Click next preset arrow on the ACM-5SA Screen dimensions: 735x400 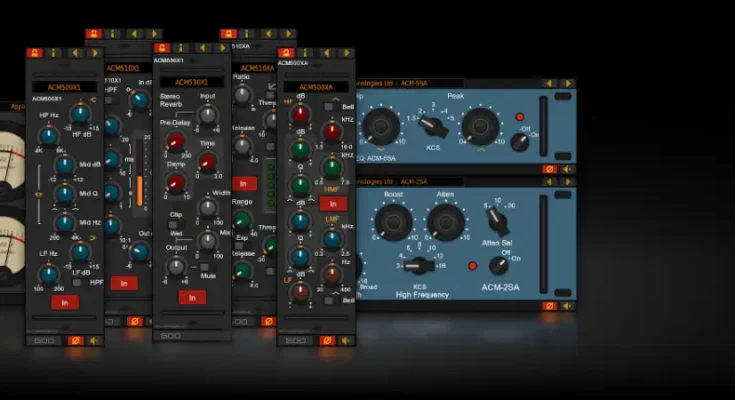567,83
